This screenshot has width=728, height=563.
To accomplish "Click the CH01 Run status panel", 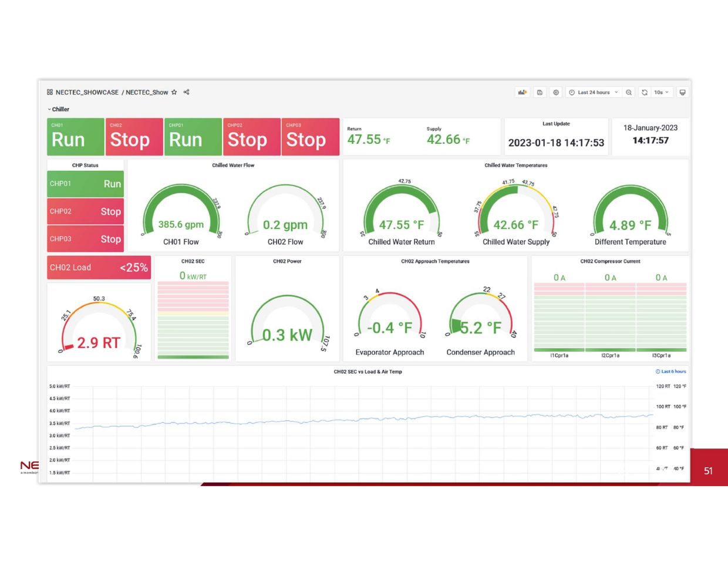I will pos(76,137).
